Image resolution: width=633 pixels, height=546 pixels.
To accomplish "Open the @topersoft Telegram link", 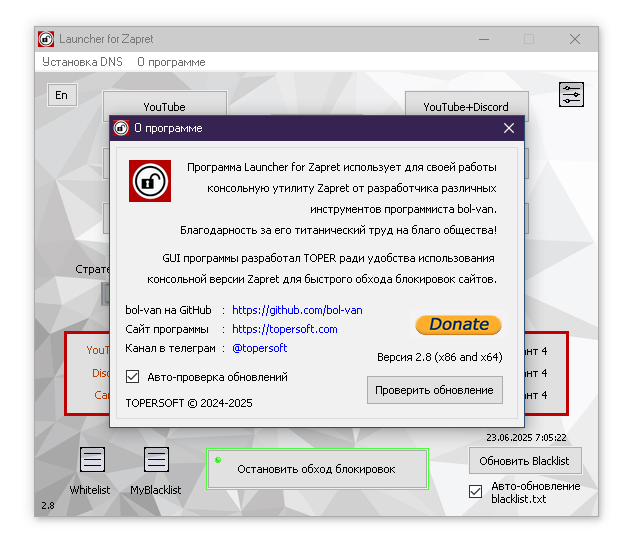I will coord(260,348).
